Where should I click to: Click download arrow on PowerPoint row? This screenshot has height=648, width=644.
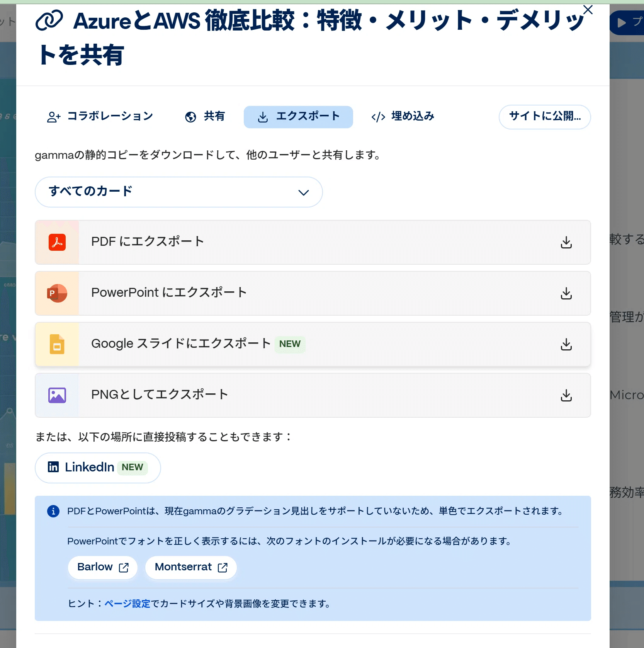pos(566,293)
